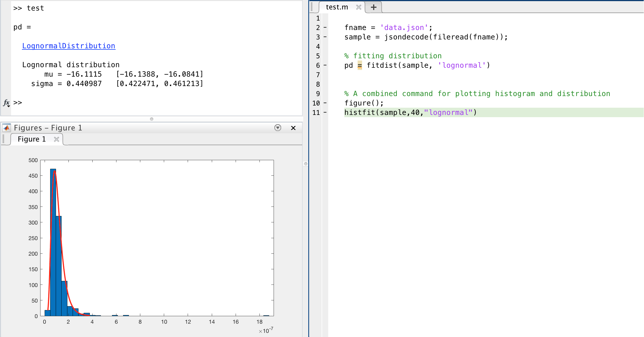
Task: Click the X icon on the Figure 1 tab
Action: pyautogui.click(x=57, y=139)
